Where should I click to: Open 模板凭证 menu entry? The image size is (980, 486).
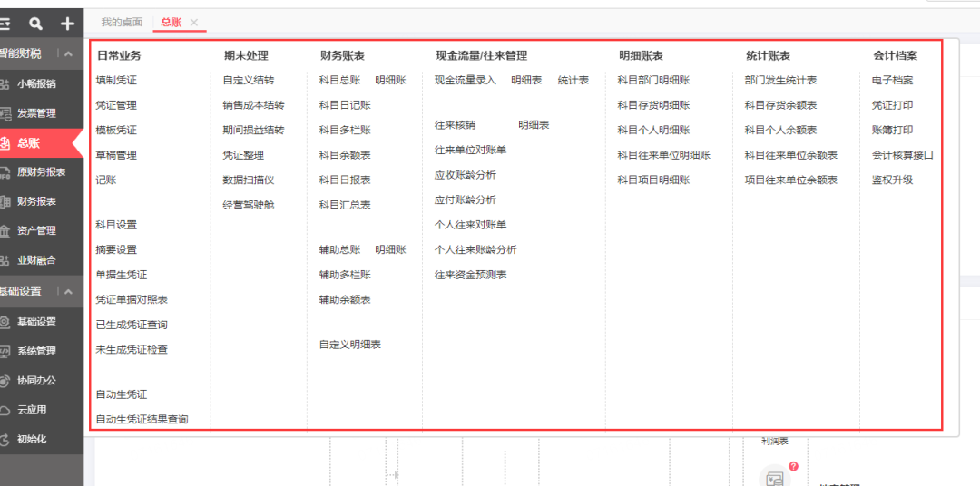tap(116, 130)
